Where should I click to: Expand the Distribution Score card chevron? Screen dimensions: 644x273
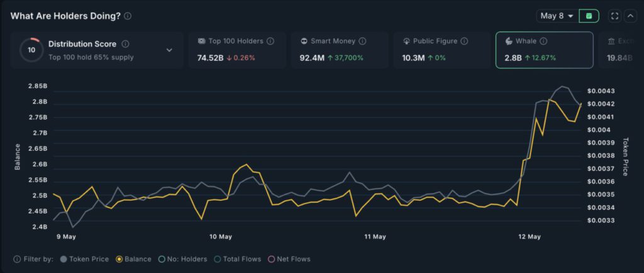point(169,50)
